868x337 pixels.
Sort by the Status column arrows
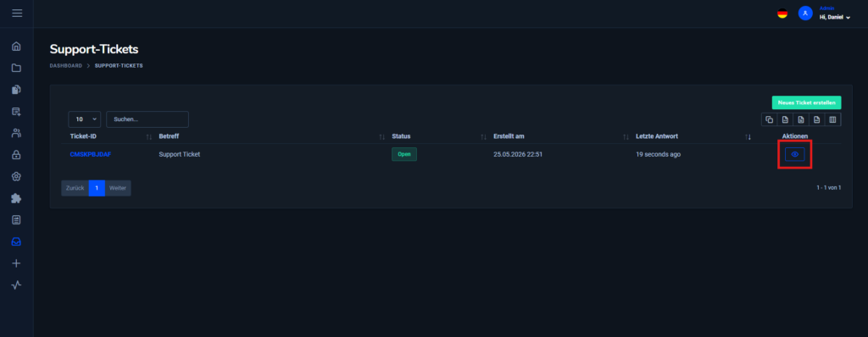483,136
